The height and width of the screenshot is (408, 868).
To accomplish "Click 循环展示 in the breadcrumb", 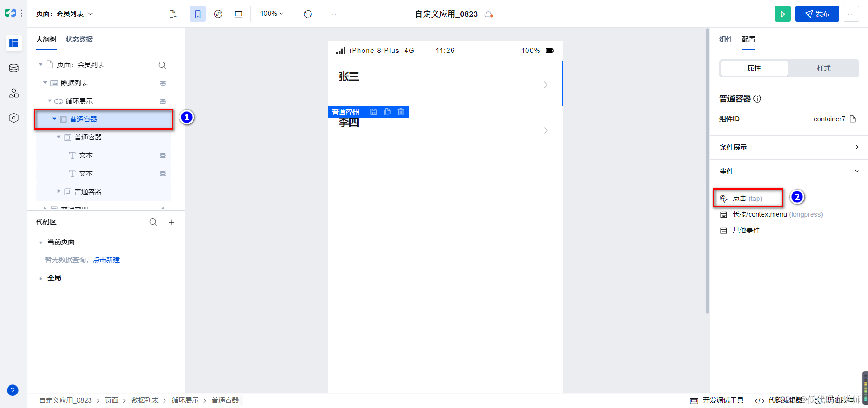I will [185, 400].
